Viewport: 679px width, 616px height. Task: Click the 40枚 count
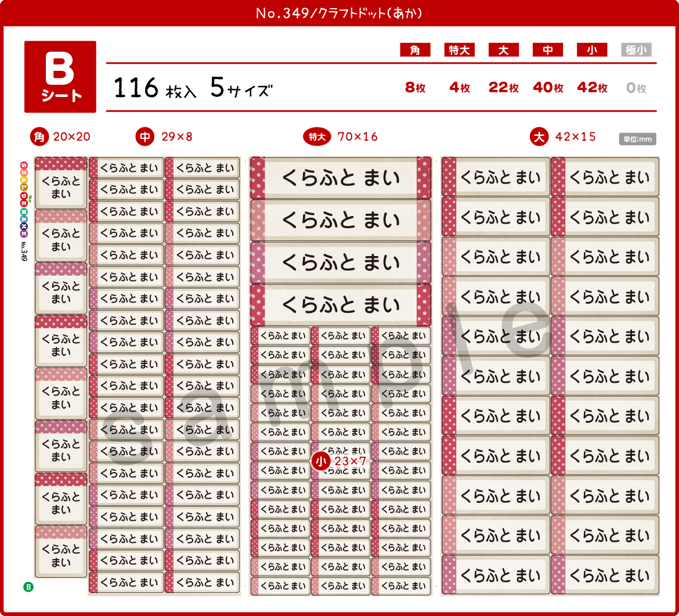(548, 88)
